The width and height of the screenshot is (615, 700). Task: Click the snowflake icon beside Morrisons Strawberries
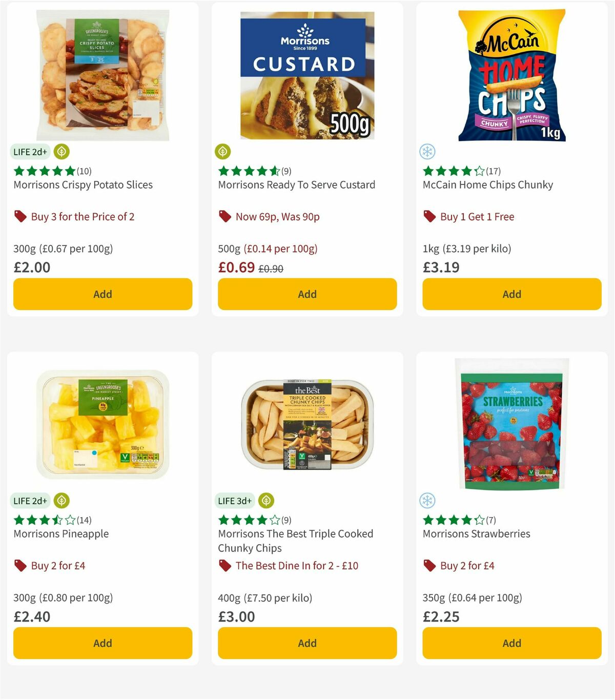click(x=427, y=501)
